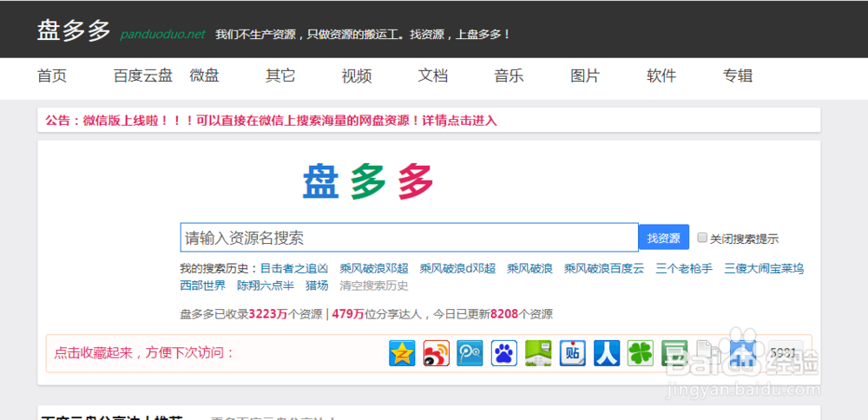
Task: Open 软件 navigation tab
Action: 661,75
